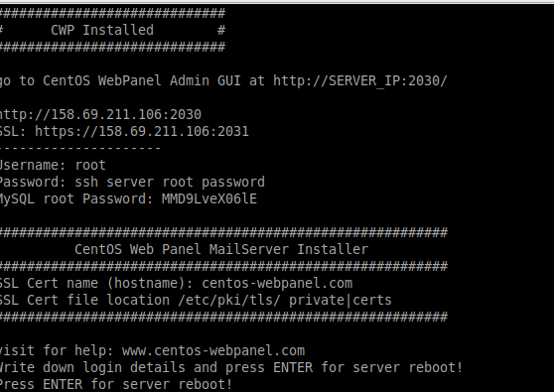Click the 'Password: ssh server root password' line
This screenshot has width=554, height=392.
(x=132, y=183)
